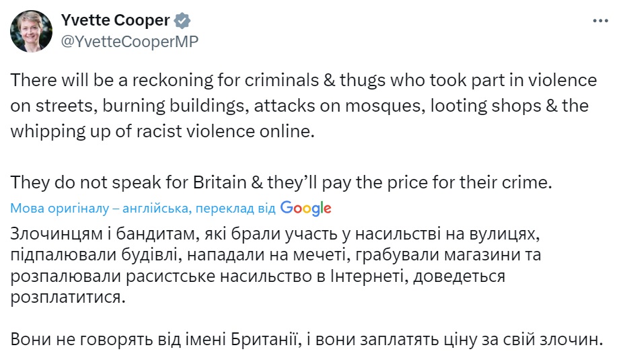Click the blue verified badge
This screenshot has width=621, height=364.
pyautogui.click(x=182, y=21)
